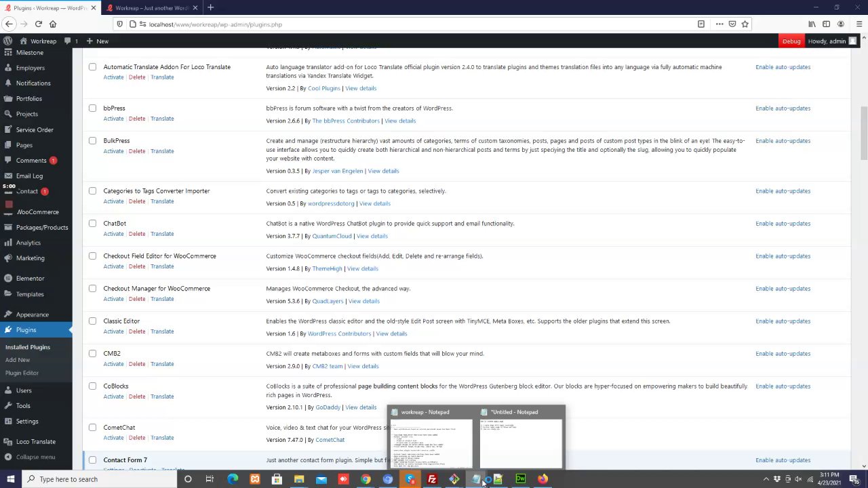Check the Classic Editor plugin box
The width and height of the screenshot is (868, 488).
93,321
